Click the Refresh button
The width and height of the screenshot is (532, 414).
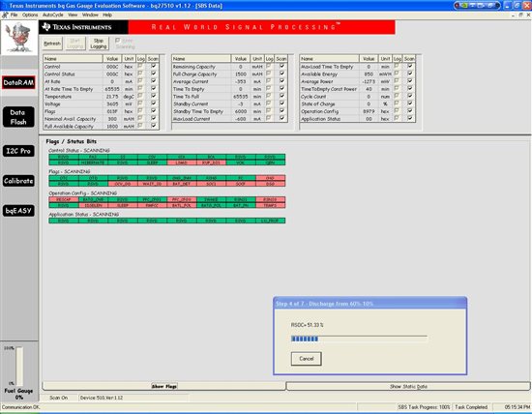click(52, 44)
